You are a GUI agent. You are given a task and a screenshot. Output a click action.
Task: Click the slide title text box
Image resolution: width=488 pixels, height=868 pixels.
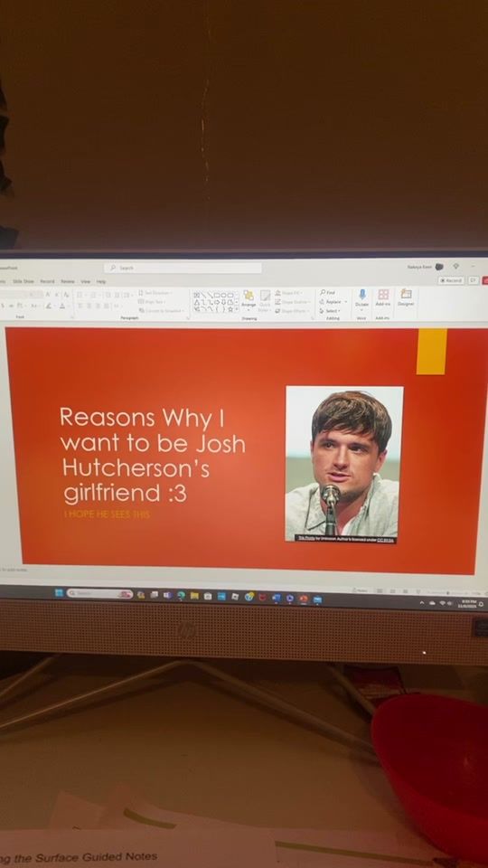[152, 455]
